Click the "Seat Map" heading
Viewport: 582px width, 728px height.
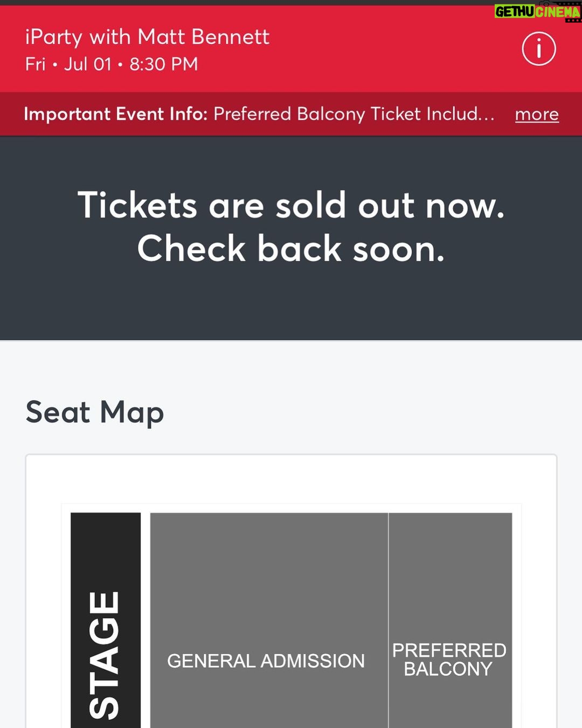(x=95, y=412)
